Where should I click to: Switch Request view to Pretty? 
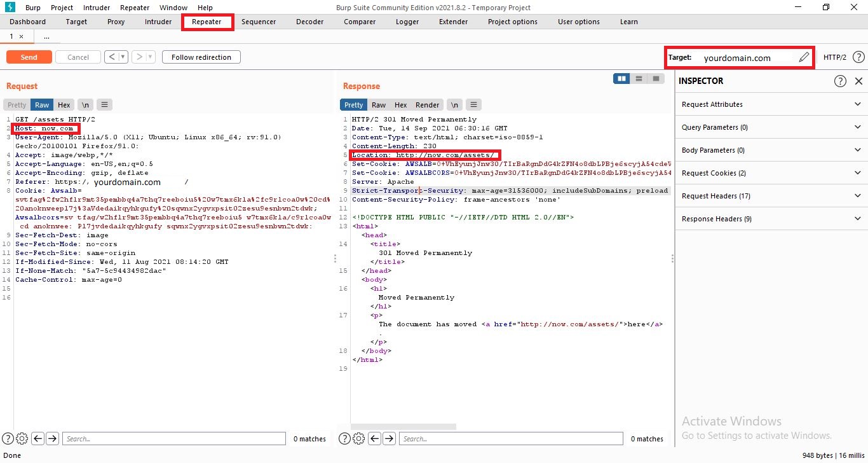pos(17,105)
